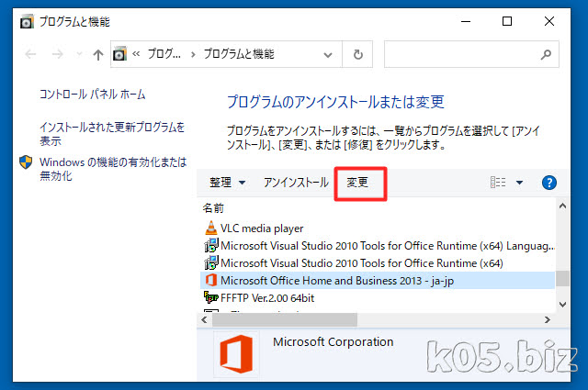
Task: Select Microsoft Office Home and Business 2013 entry
Action: coord(378,281)
